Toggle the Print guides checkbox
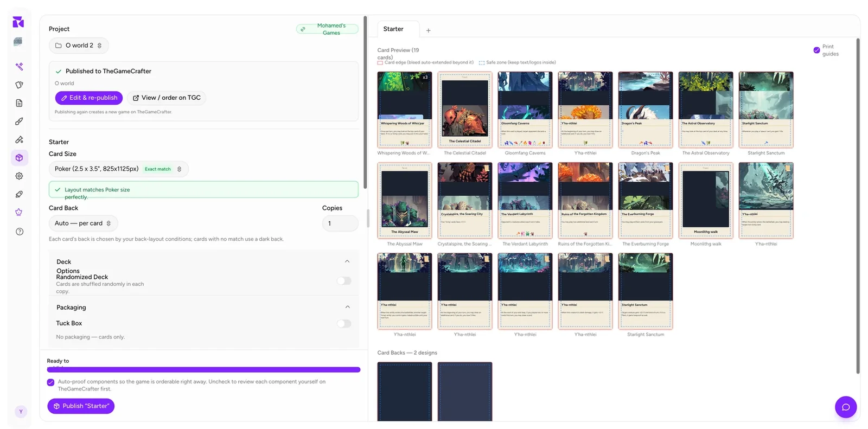Image resolution: width=868 pixels, height=429 pixels. [816, 50]
